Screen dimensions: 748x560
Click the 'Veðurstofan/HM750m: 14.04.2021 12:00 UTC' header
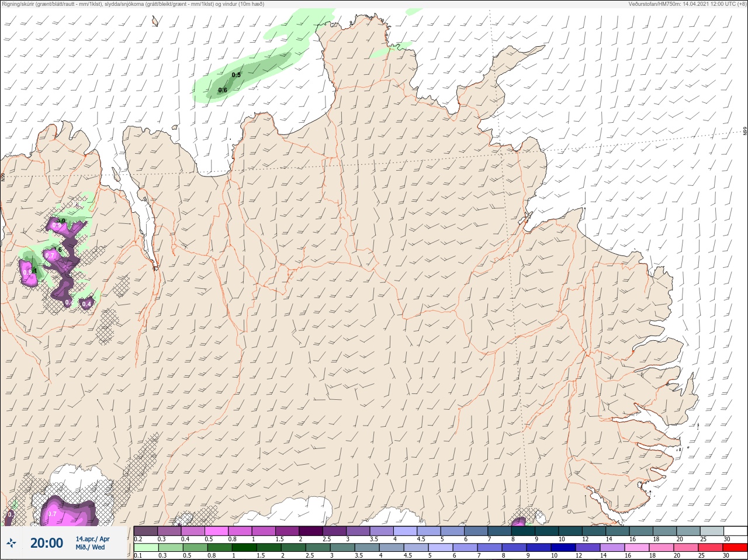(x=688, y=4)
